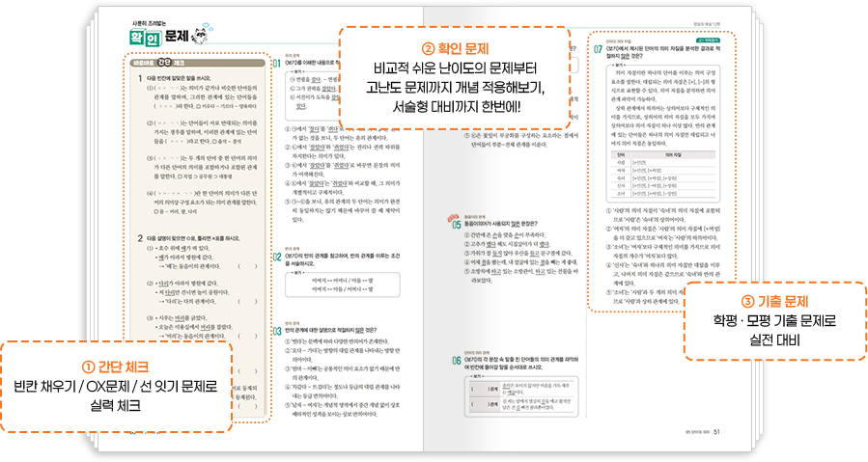Click question number 05 on the right page
The width and height of the screenshot is (868, 462).
coord(456,225)
